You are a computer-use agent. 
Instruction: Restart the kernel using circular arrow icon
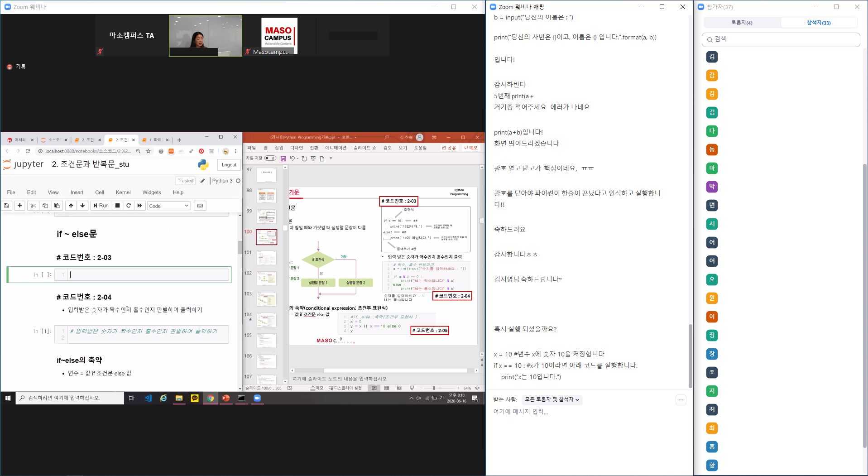[x=129, y=206]
